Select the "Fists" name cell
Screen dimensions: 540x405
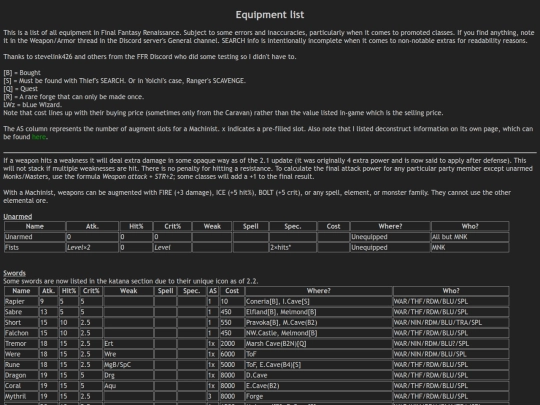click(x=35, y=248)
